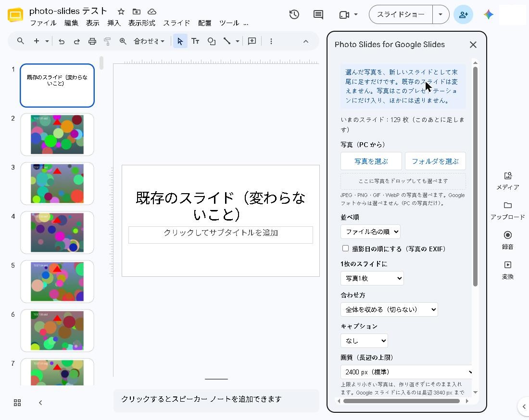Select the text box tool
The height and width of the screenshot is (420, 529).
[x=195, y=41]
